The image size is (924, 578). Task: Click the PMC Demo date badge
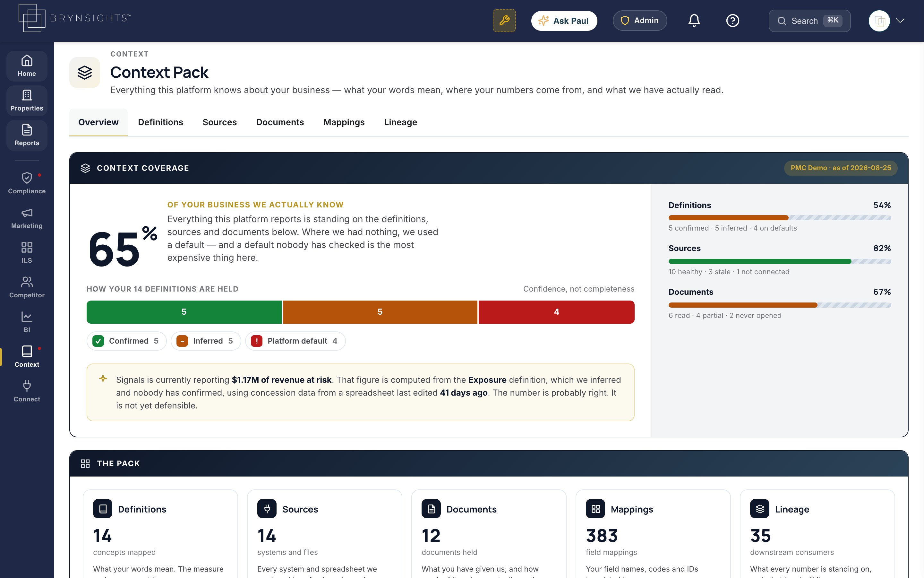click(x=841, y=168)
